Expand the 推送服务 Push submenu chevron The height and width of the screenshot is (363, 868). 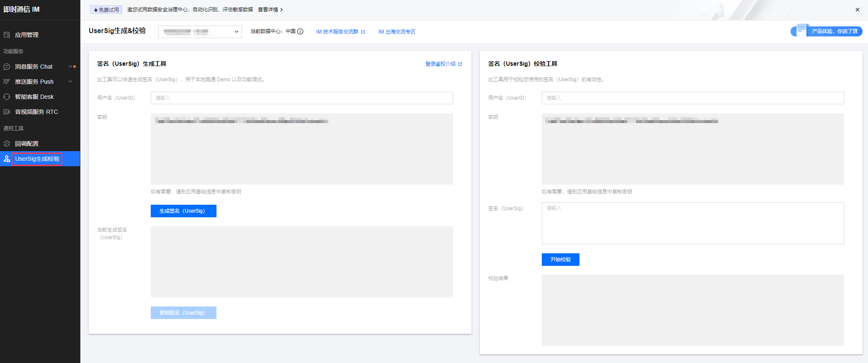[70, 82]
